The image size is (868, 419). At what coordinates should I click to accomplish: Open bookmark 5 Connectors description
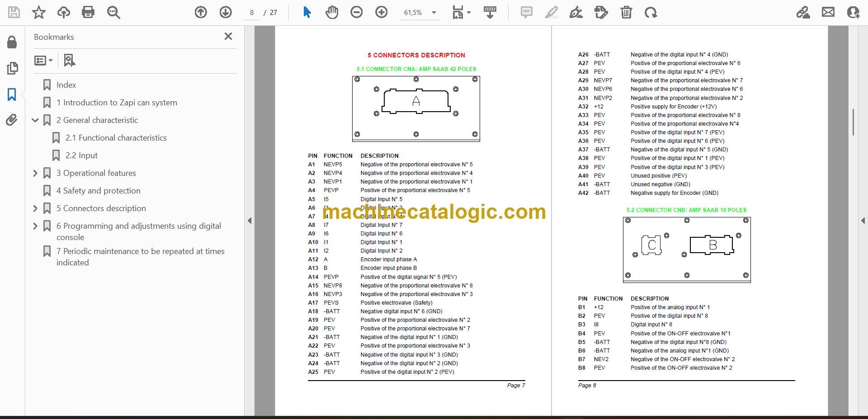pyautogui.click(x=101, y=208)
